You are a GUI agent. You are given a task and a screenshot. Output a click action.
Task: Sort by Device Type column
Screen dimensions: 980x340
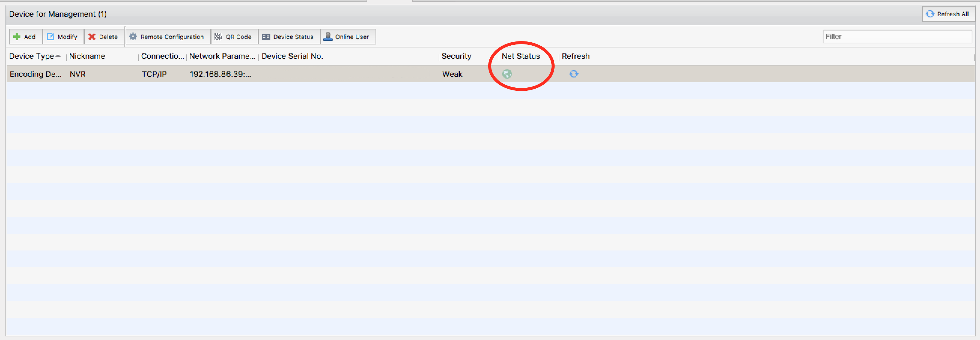point(32,56)
